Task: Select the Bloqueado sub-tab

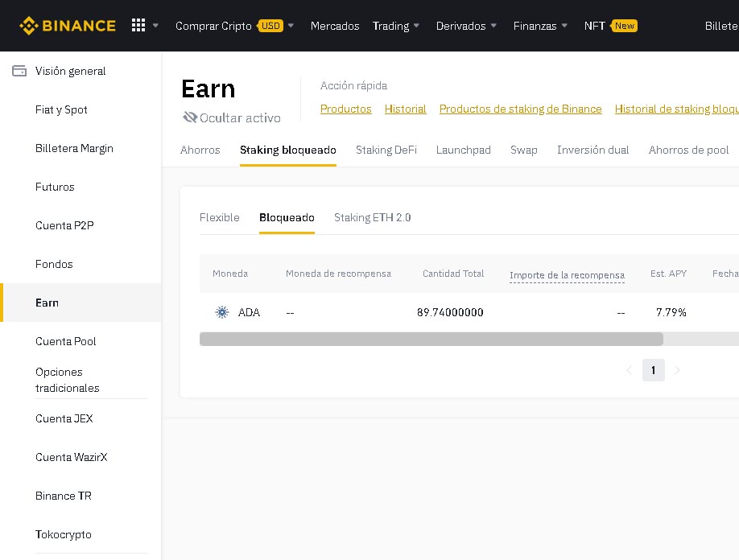Action: coord(287,217)
